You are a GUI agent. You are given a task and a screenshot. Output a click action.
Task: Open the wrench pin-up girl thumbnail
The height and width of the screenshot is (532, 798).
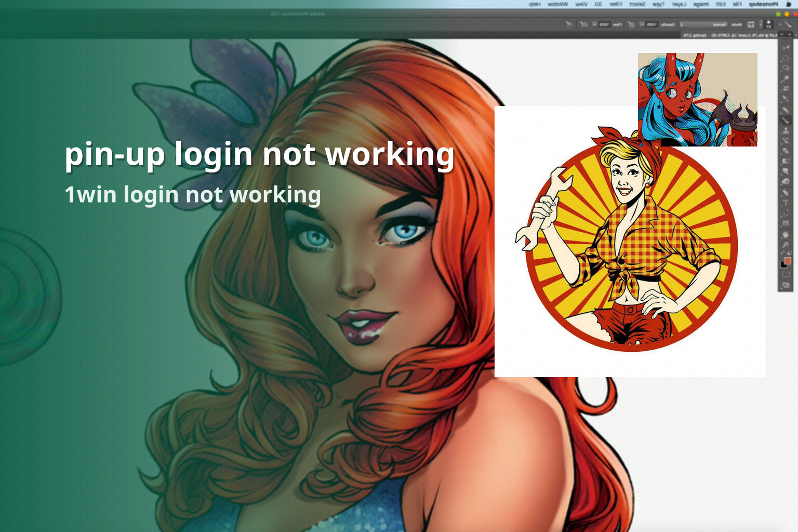630,242
